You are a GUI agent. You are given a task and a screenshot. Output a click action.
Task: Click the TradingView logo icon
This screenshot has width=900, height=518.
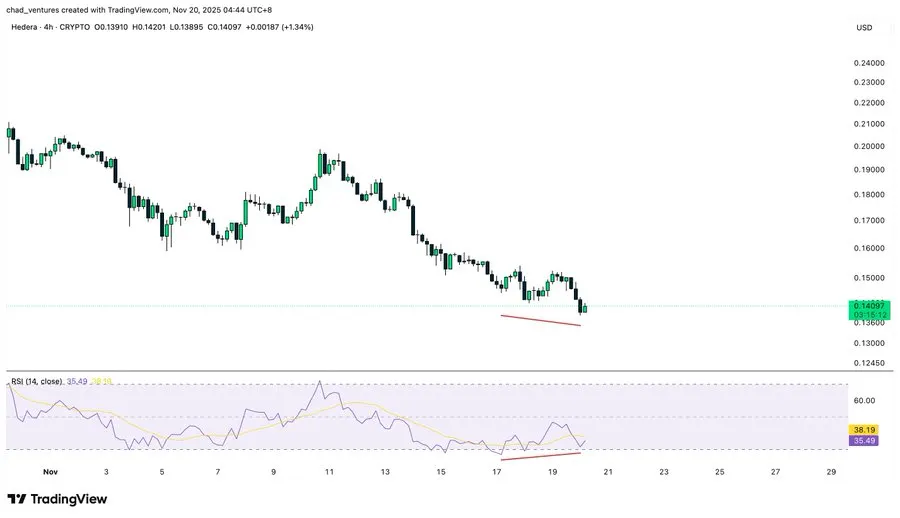17,499
